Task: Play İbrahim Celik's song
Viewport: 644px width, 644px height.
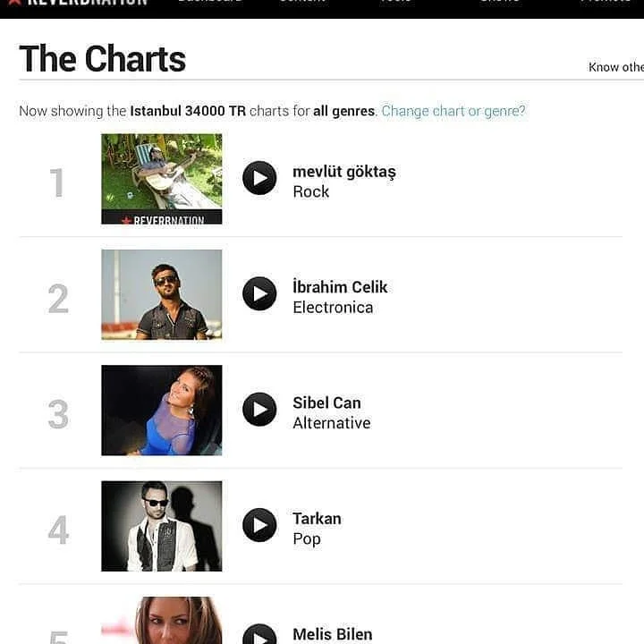Action: pos(259,293)
